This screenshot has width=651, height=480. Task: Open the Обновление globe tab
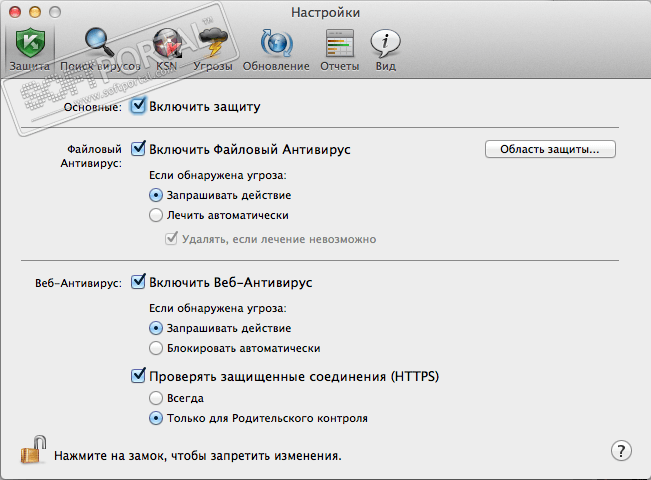click(276, 49)
